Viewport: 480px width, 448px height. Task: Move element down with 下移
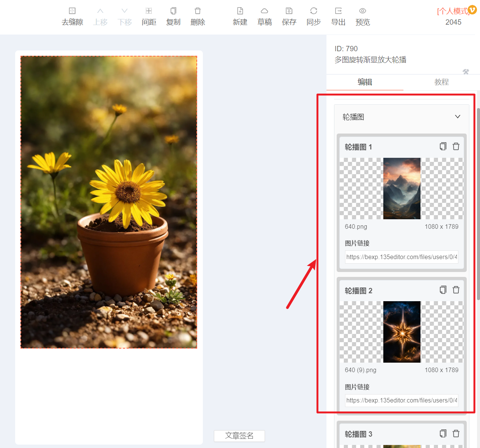(x=124, y=17)
